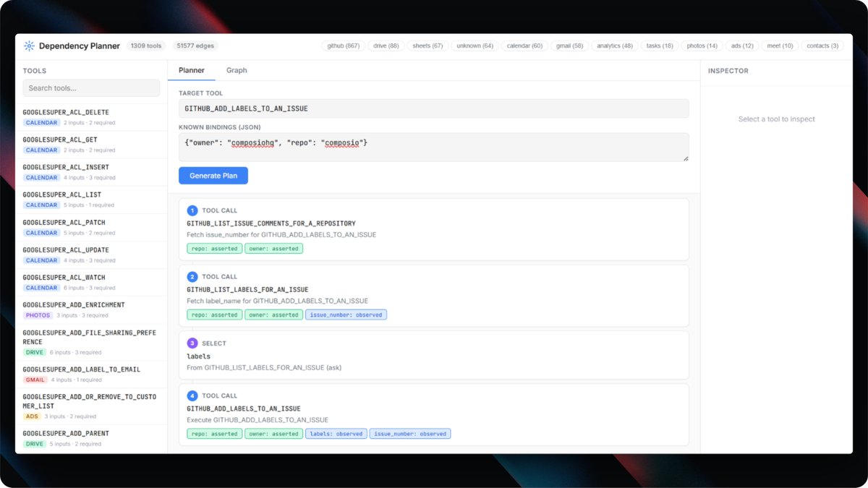Click the GMAIL tag on ADD_LABEL_TO_EMAIL
Viewport: 868px width, 488px height.
(35, 380)
